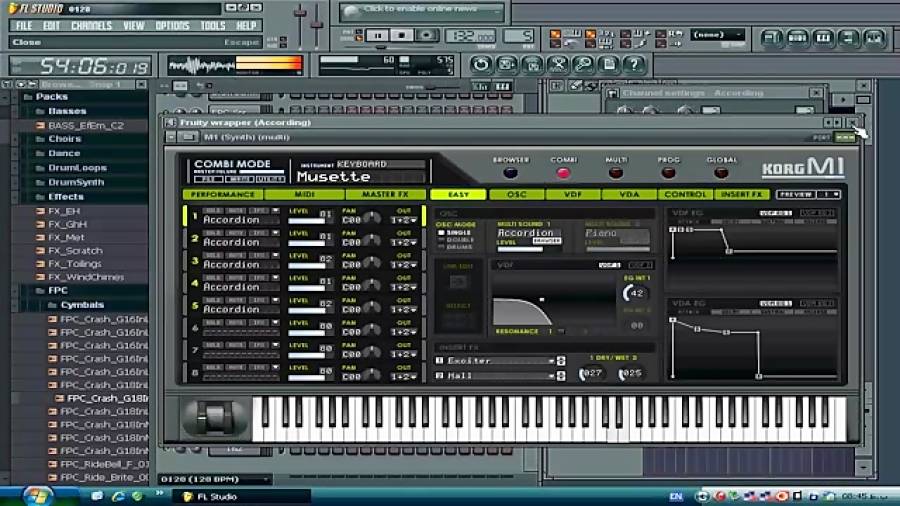Open the CHANNELS menu
900x506 pixels.
[92, 26]
